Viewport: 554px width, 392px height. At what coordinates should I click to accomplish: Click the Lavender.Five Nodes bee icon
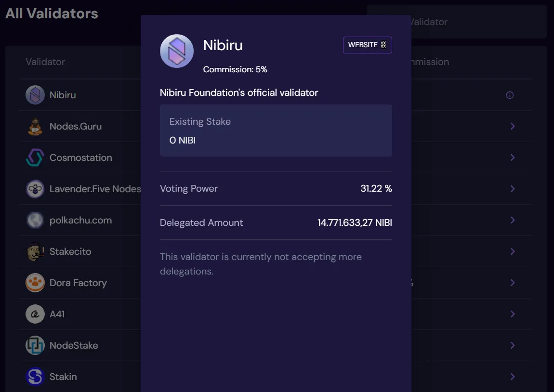[35, 189]
